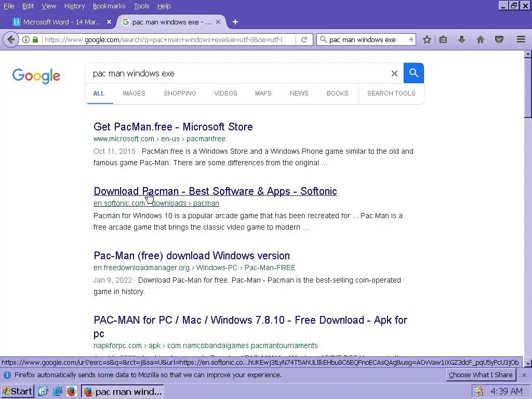Go to home page with house icon

point(481,39)
